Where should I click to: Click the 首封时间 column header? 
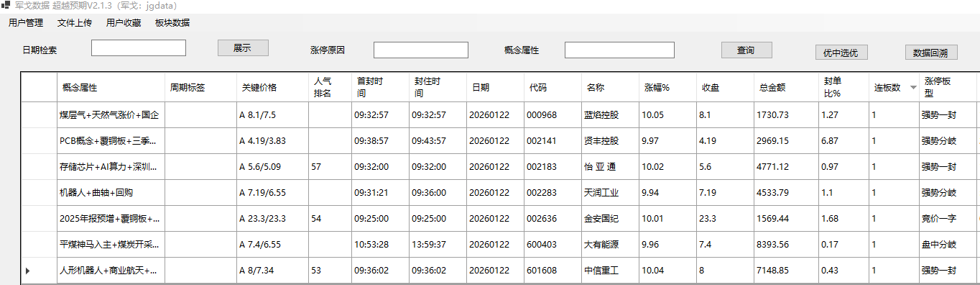click(380, 87)
